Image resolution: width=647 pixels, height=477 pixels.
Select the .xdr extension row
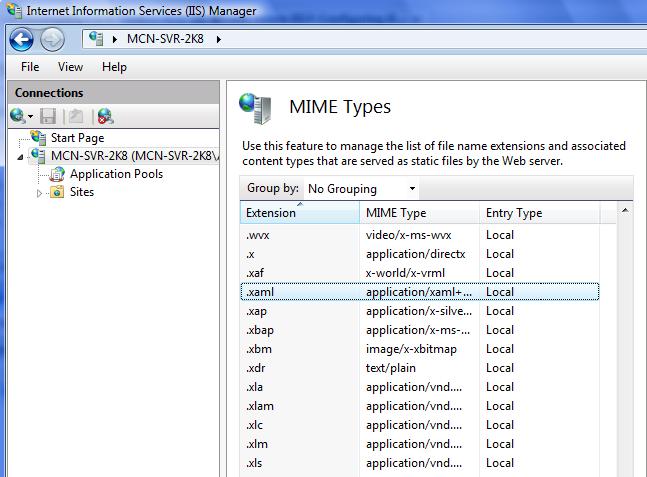point(420,368)
